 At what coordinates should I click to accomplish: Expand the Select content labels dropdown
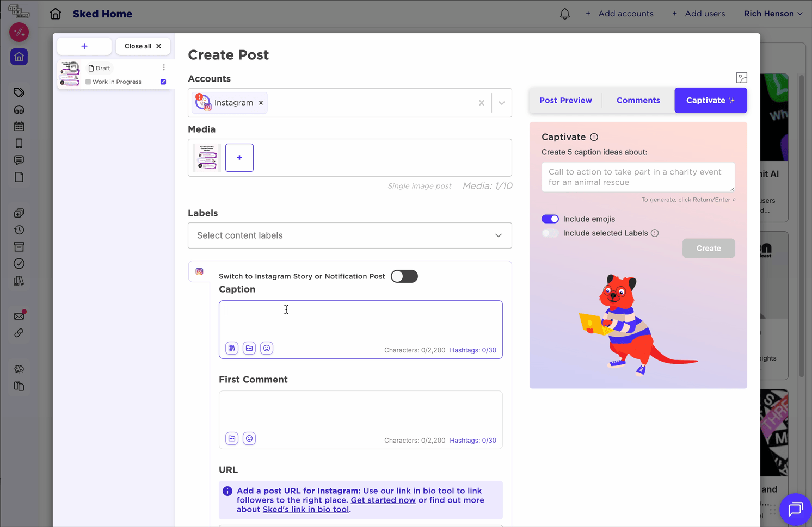(497, 235)
